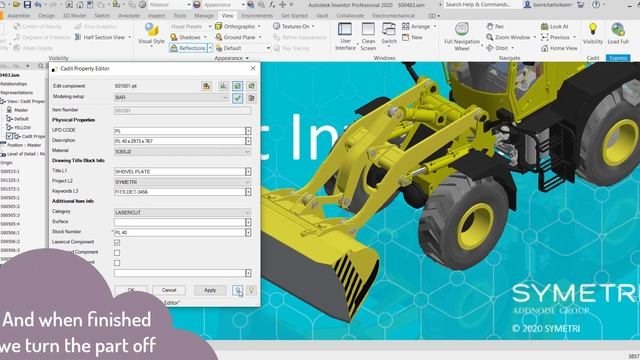Open the Annotate ribbon tab
The image size is (640, 360).
(x=129, y=16)
